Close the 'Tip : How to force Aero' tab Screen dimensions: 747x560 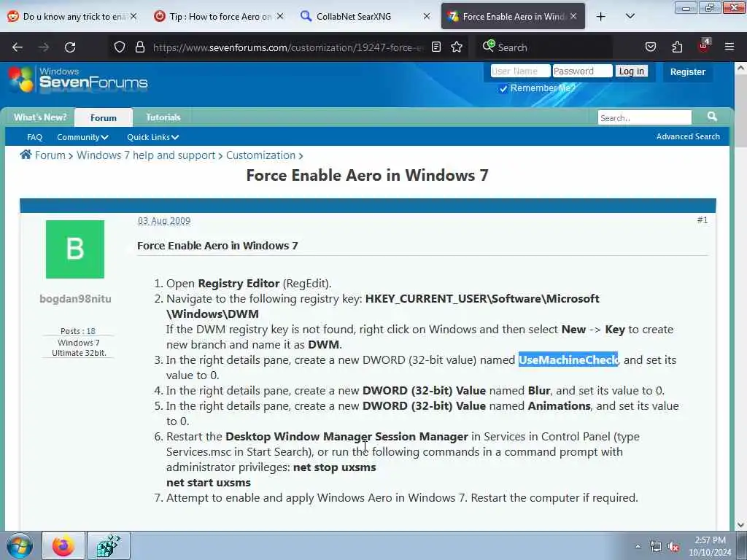point(280,16)
